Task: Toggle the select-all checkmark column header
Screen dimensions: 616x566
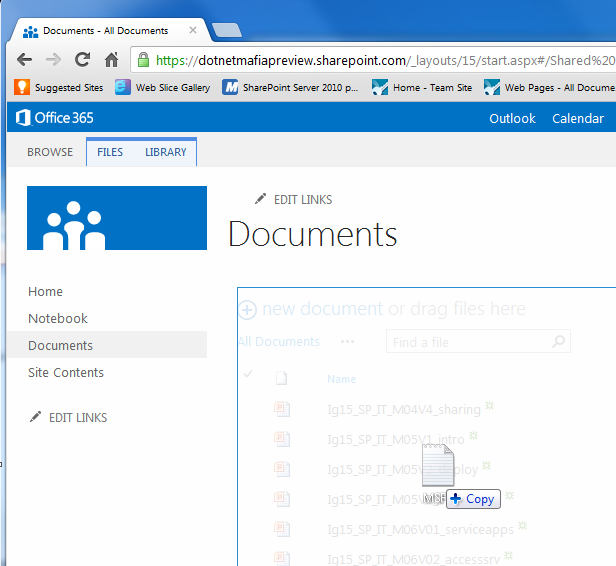Action: pos(248,374)
